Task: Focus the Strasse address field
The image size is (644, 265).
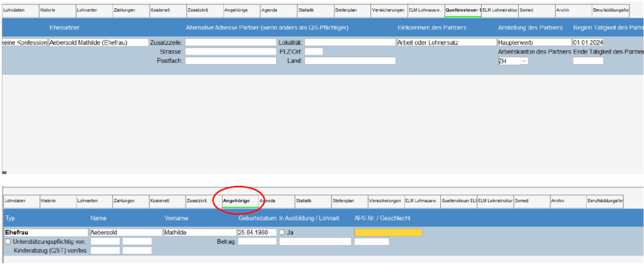Action: point(230,51)
